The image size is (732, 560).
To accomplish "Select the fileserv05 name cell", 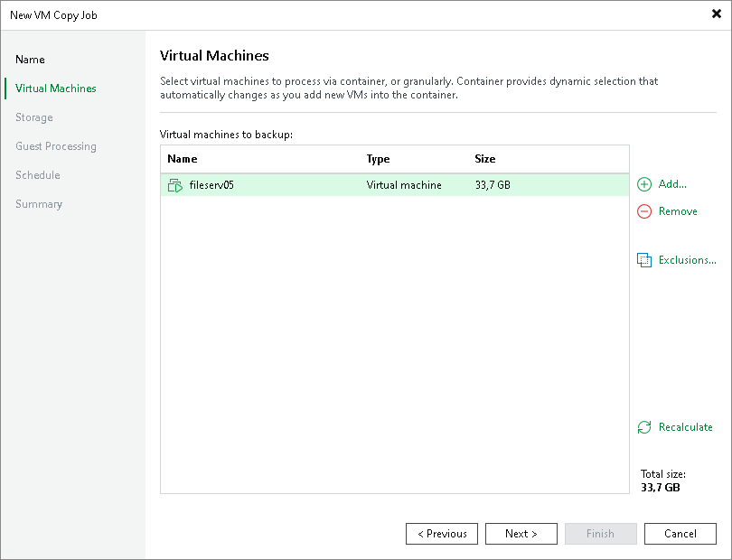I will tap(211, 185).
